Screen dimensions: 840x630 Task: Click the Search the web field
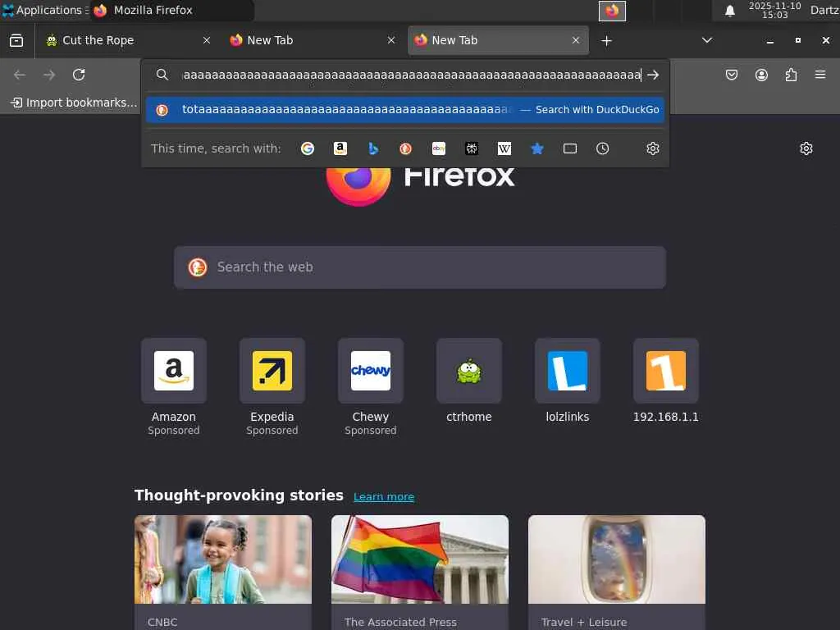420,267
